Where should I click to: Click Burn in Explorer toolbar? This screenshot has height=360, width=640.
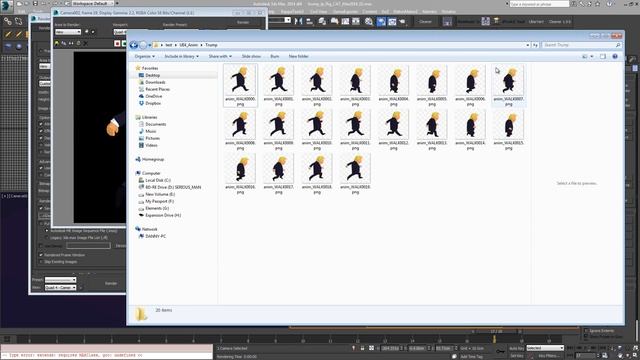coord(275,56)
